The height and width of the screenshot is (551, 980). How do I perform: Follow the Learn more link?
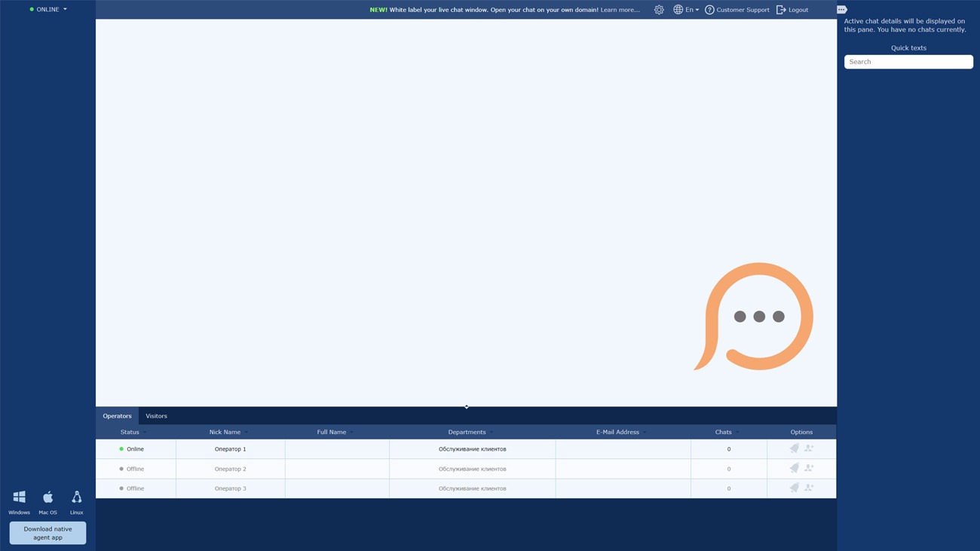[x=620, y=10]
